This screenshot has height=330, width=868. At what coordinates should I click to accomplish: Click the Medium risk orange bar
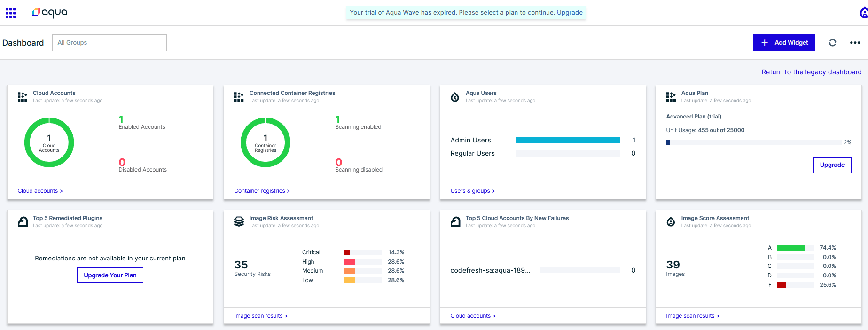(350, 271)
